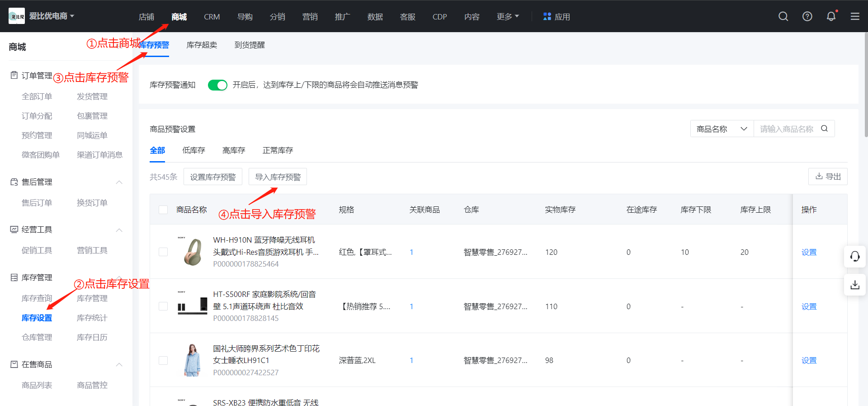
Task: Open 营销 in top navigation
Action: point(310,17)
